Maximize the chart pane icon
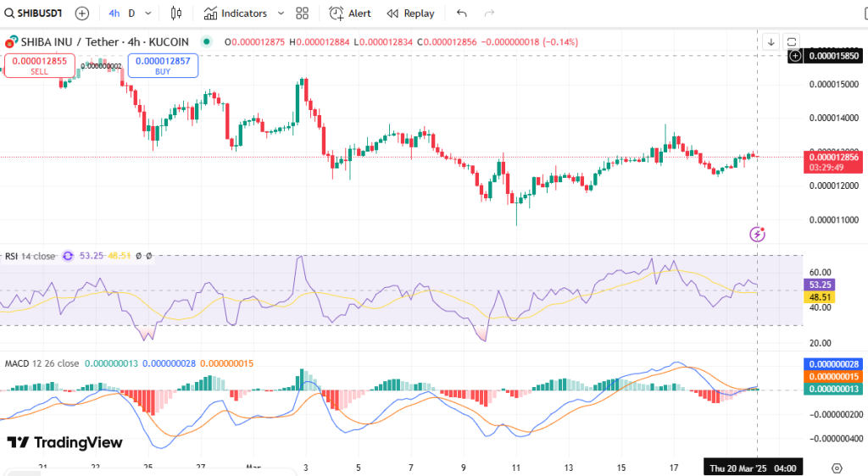 [792, 42]
